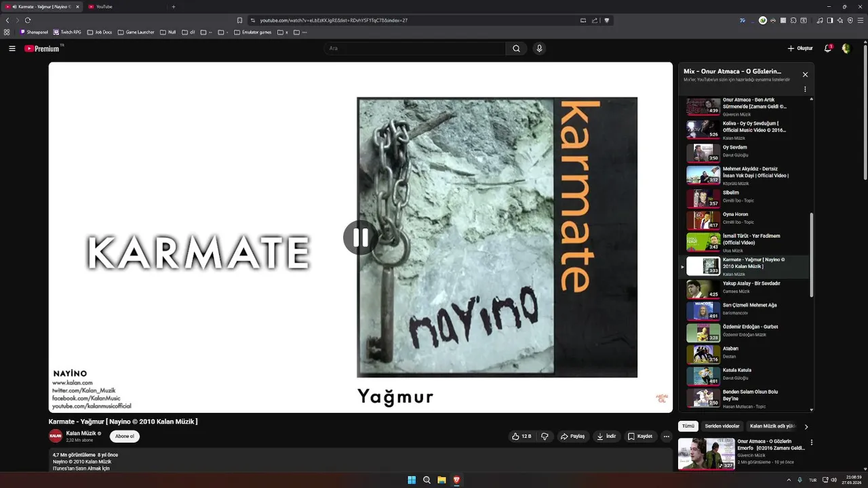The image size is (868, 488).
Task: Play Sarı Çizmeli Mehmet Ağa
Action: click(x=745, y=310)
